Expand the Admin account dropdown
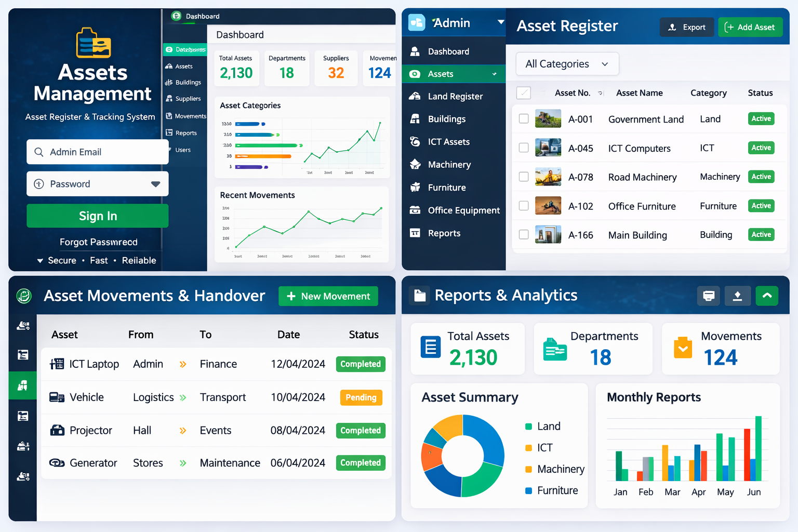The image size is (798, 532). pyautogui.click(x=500, y=23)
